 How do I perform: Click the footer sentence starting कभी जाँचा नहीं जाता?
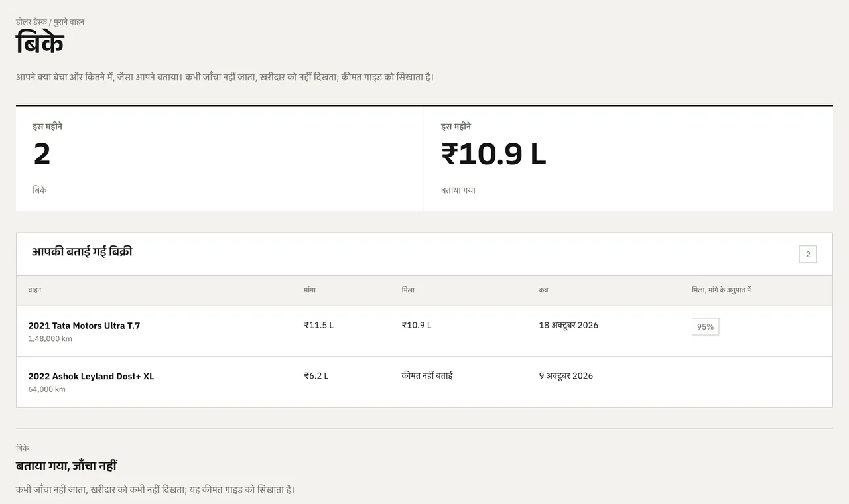coord(155,490)
